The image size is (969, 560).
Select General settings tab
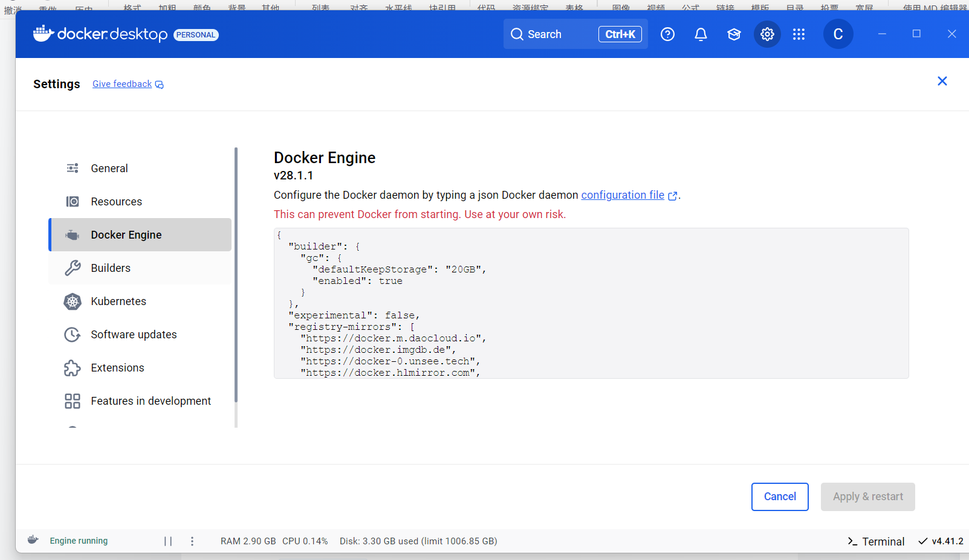click(x=140, y=169)
